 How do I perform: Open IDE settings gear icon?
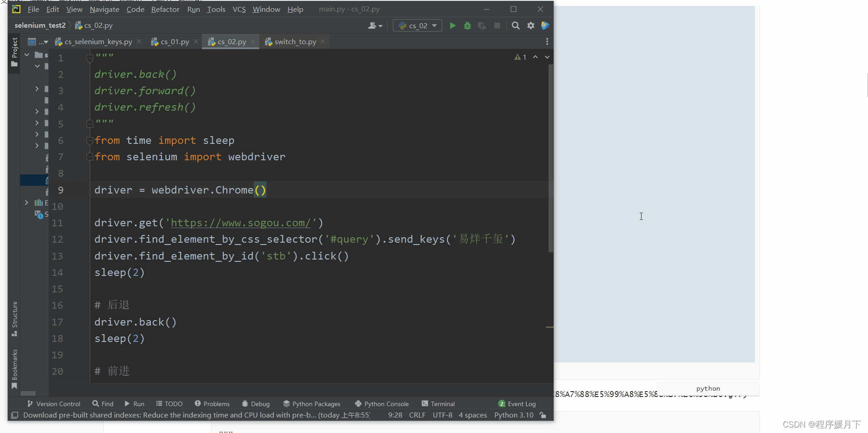click(531, 25)
